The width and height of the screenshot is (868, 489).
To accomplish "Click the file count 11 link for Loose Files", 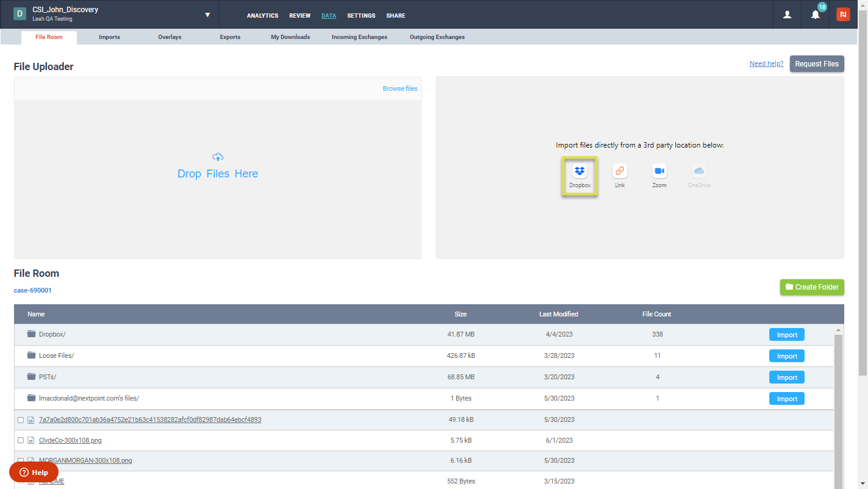I will pyautogui.click(x=657, y=355).
